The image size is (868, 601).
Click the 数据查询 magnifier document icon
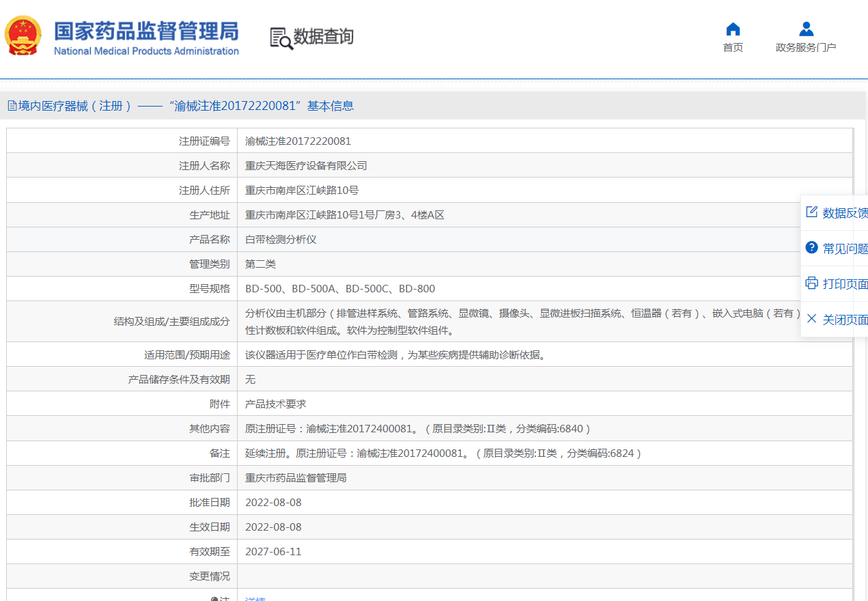pos(281,38)
